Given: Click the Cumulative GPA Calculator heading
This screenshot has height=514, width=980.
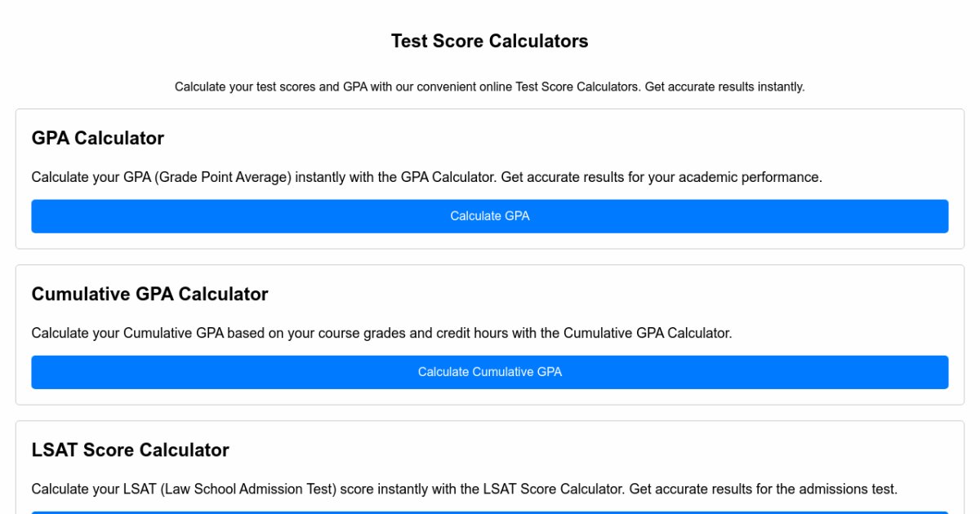Looking at the screenshot, I should [x=149, y=295].
